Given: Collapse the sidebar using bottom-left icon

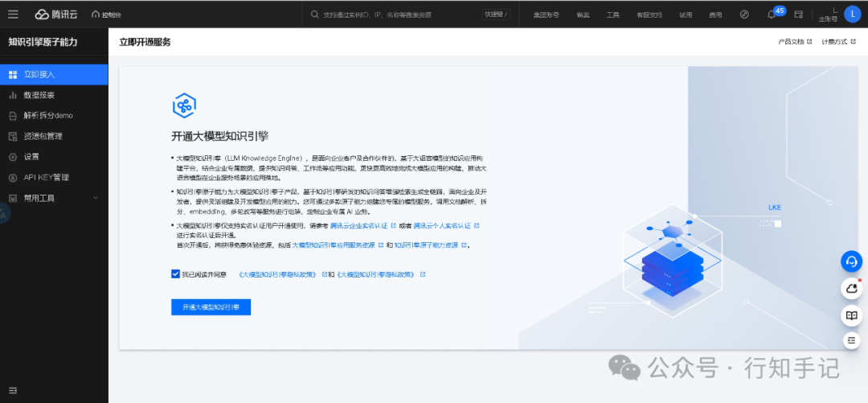Looking at the screenshot, I should coord(13,391).
